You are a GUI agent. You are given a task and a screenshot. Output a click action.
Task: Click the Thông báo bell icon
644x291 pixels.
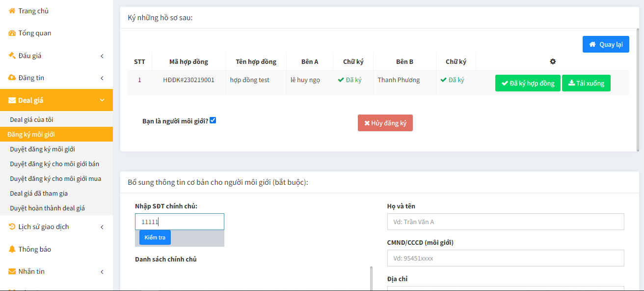pos(12,249)
